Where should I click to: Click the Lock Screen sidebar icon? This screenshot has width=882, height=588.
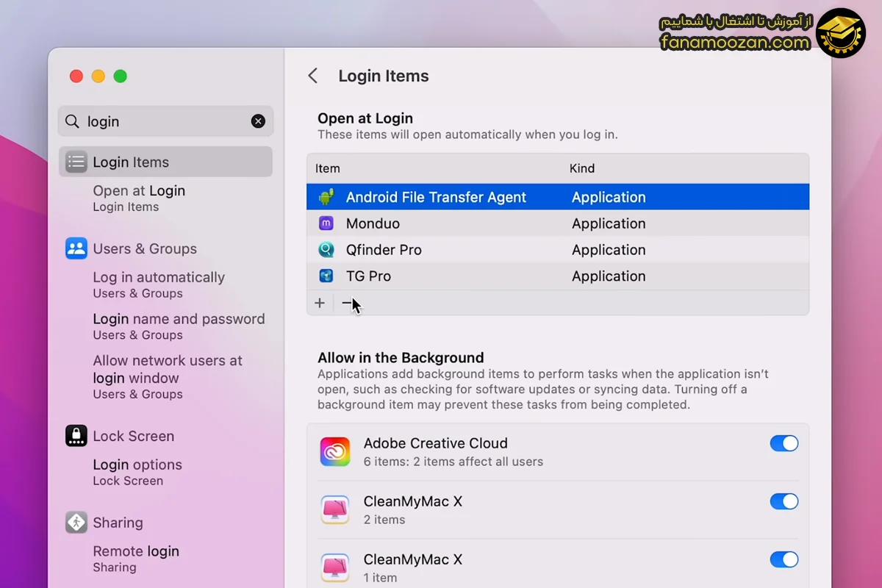pos(76,436)
